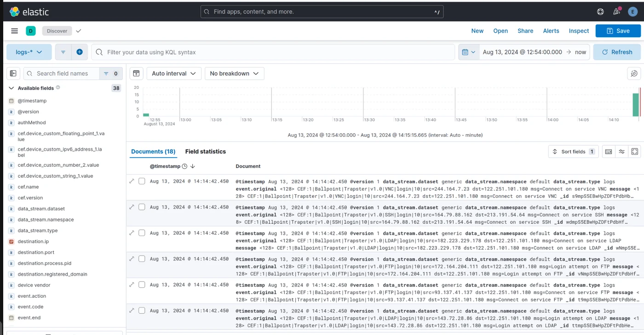Check the last visible document row checkbox
Screen dimensions: 644x335
(142, 311)
